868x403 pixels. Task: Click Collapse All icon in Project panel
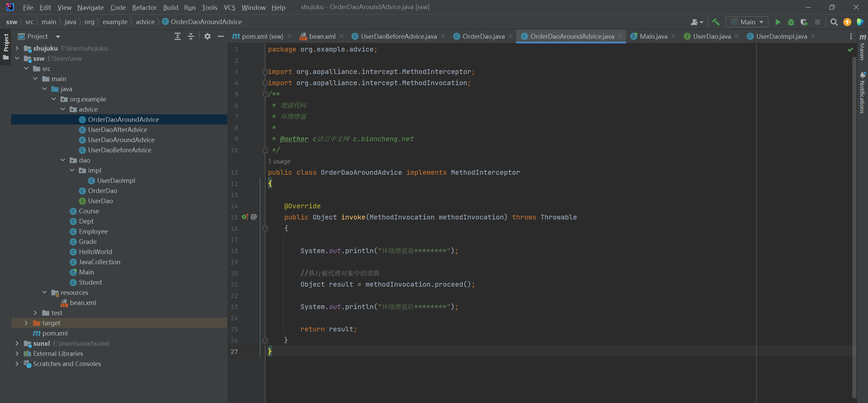(x=191, y=36)
